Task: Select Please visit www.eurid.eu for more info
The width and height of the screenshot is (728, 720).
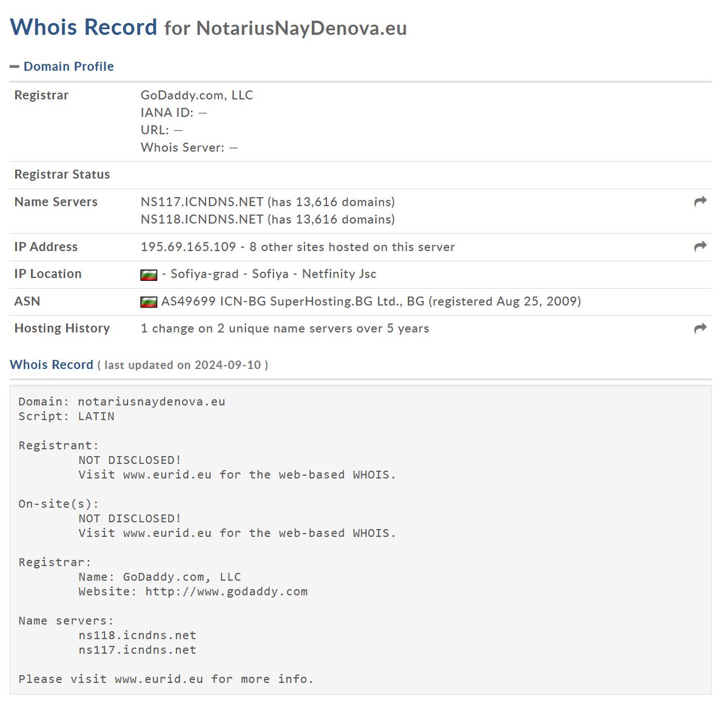Action: point(166,679)
